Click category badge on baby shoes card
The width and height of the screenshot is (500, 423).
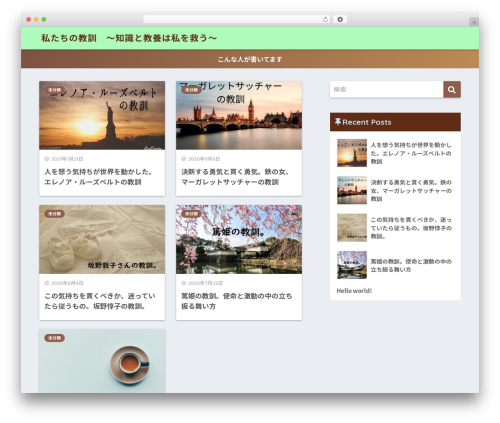click(54, 214)
